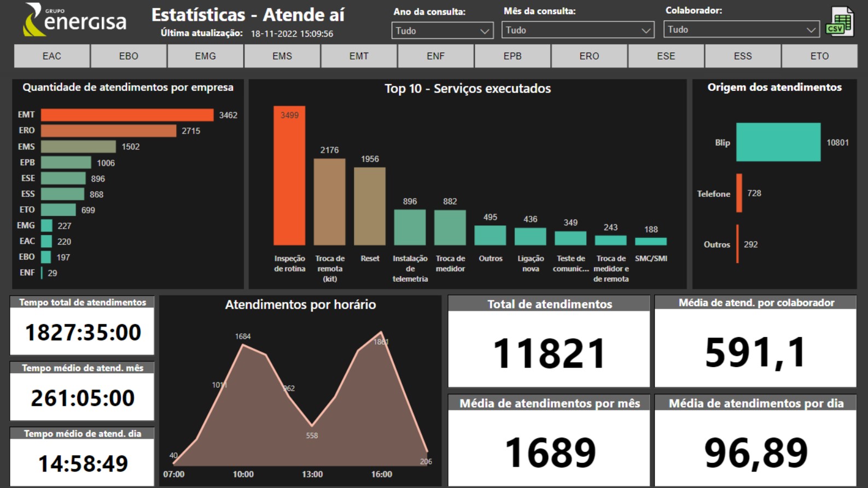Select the EMG company filter
The width and height of the screenshot is (868, 488).
pos(206,56)
